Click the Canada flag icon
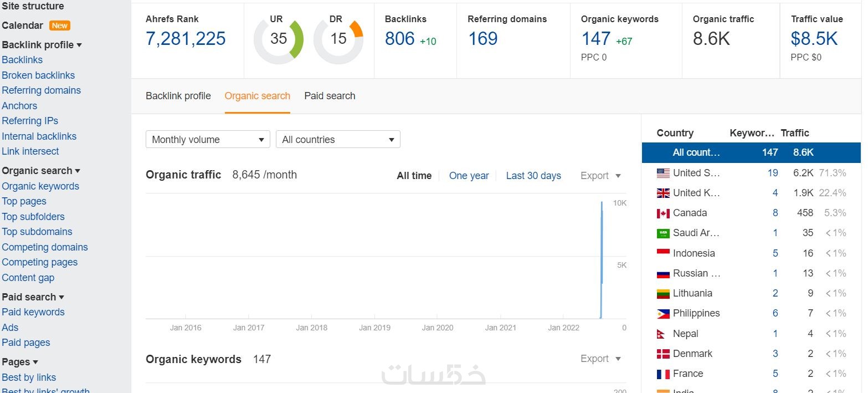This screenshot has height=393, width=868. click(663, 213)
